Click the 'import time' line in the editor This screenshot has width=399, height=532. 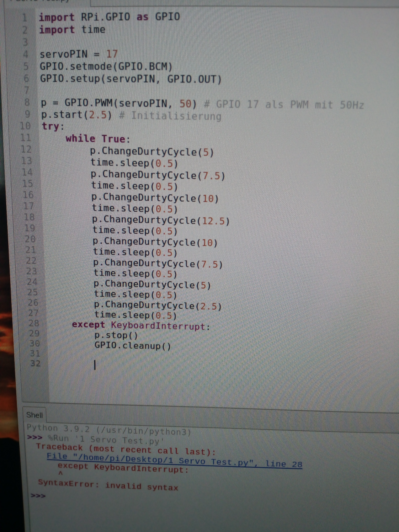tap(72, 30)
